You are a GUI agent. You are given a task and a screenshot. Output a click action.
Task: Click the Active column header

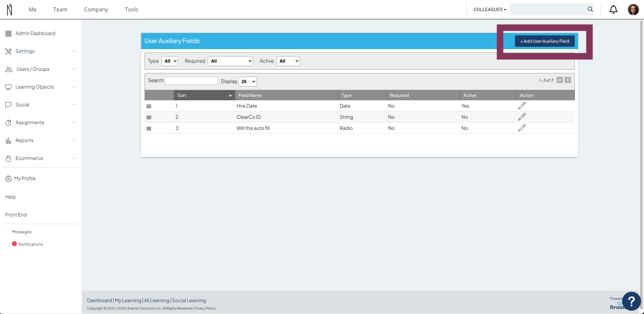coord(488,95)
